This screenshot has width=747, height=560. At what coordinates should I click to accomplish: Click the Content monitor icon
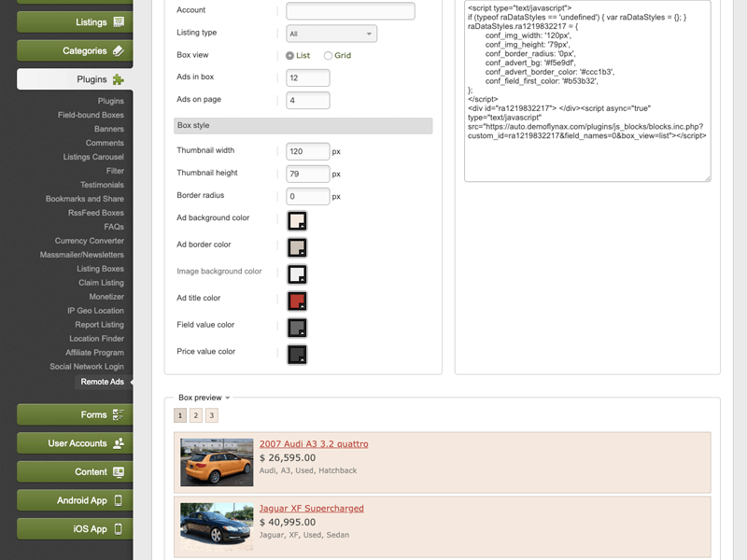[119, 472]
